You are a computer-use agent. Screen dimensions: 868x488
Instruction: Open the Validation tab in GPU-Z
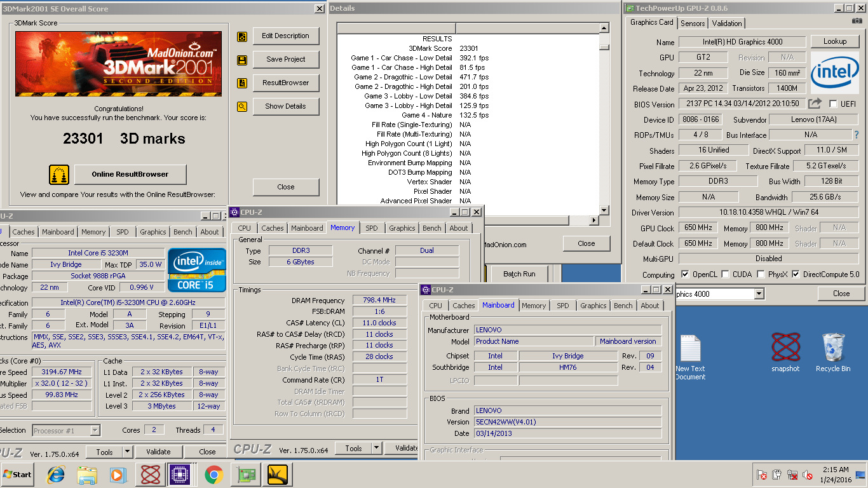[727, 23]
